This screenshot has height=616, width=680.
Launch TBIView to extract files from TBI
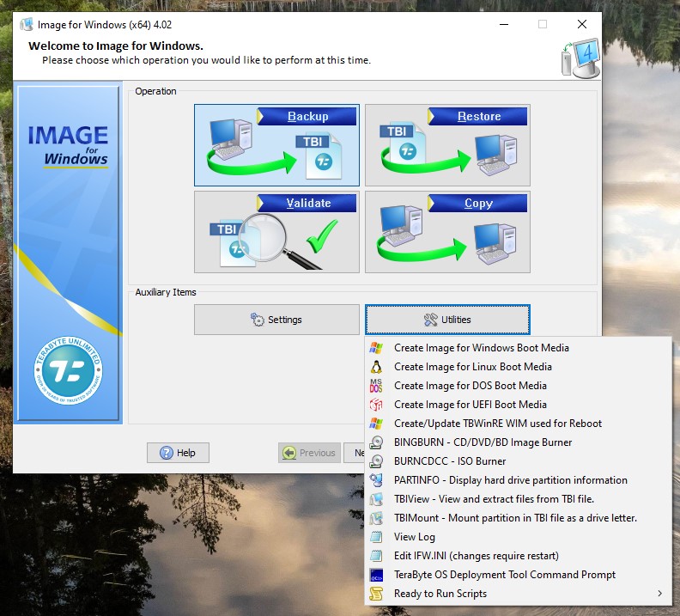tap(519, 499)
